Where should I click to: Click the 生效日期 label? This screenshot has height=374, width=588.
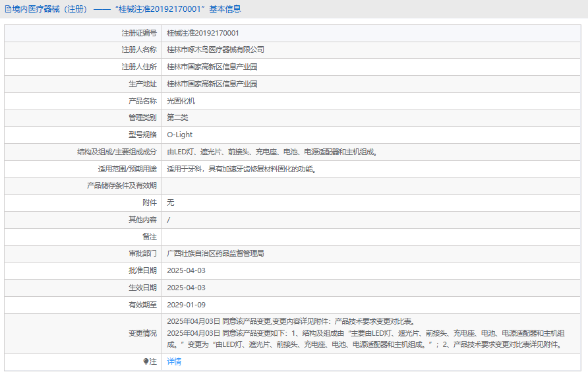coord(142,288)
